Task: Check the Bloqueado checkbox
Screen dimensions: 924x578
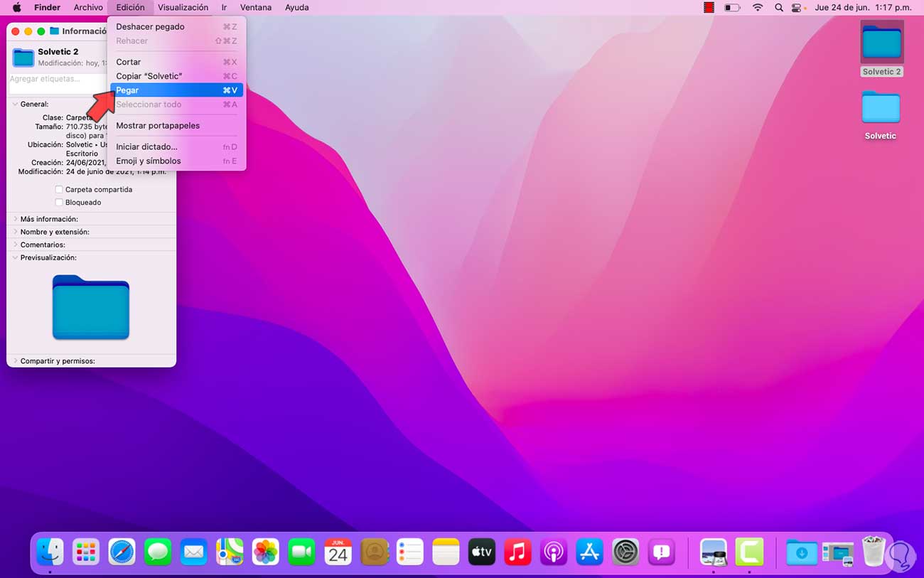Action: (x=59, y=203)
